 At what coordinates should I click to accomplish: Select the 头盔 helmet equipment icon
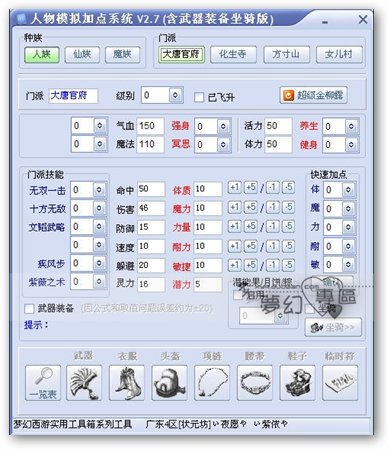(169, 383)
